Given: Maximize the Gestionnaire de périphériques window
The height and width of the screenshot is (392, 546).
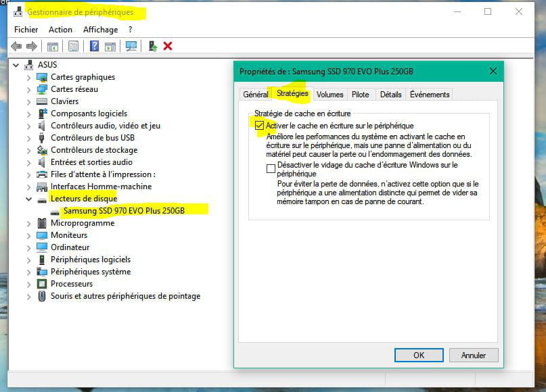Looking at the screenshot, I should pyautogui.click(x=488, y=11).
